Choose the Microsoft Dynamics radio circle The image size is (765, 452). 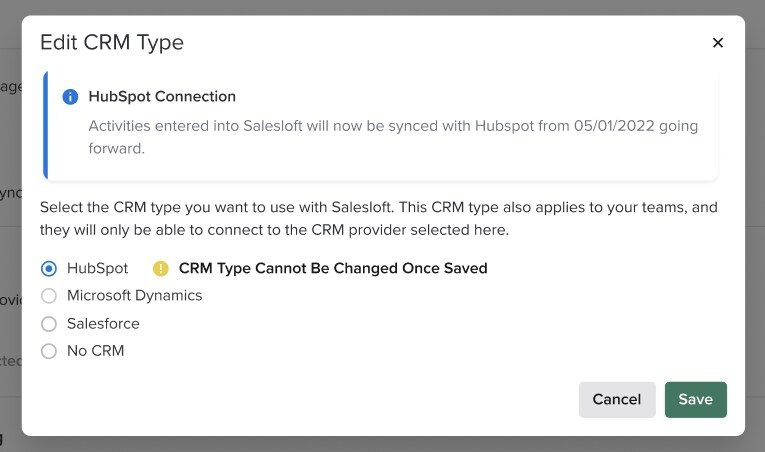[x=49, y=296]
